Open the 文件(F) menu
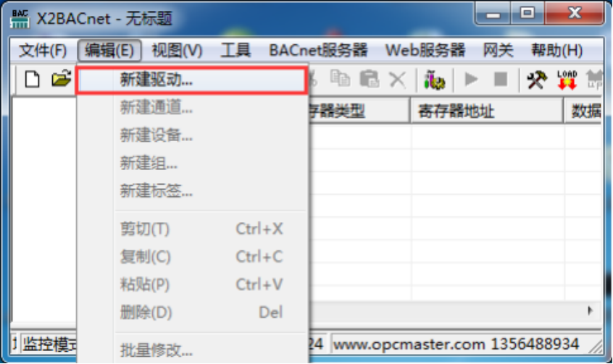Image resolution: width=613 pixels, height=364 pixels. tap(43, 51)
